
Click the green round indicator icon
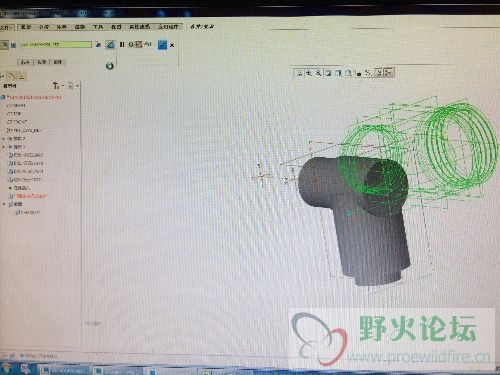tap(109, 66)
